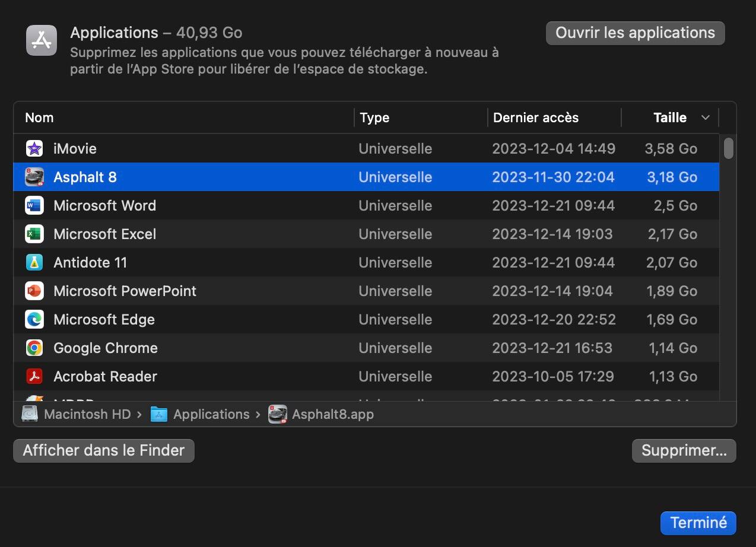Sort list by Type column header
The height and width of the screenshot is (547, 756).
tap(374, 117)
